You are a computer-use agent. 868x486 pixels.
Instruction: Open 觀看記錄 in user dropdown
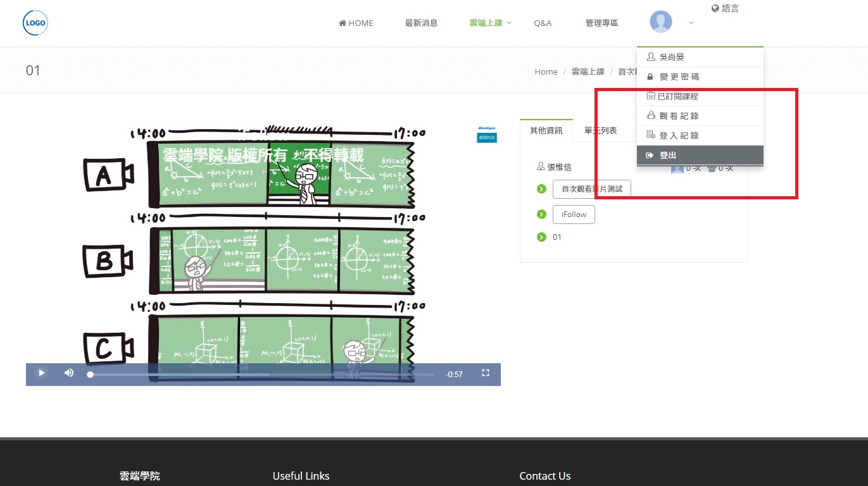(x=679, y=116)
